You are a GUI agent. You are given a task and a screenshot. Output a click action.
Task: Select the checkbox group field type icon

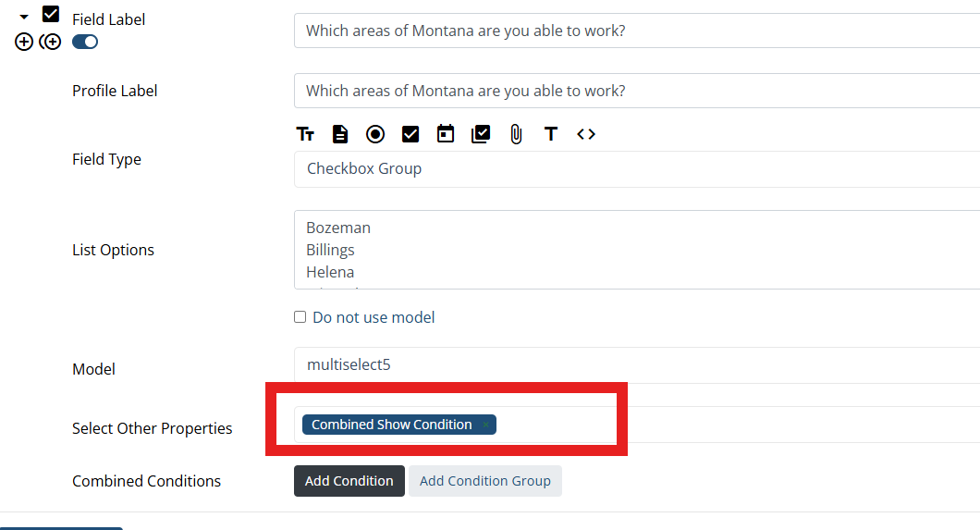pos(481,134)
